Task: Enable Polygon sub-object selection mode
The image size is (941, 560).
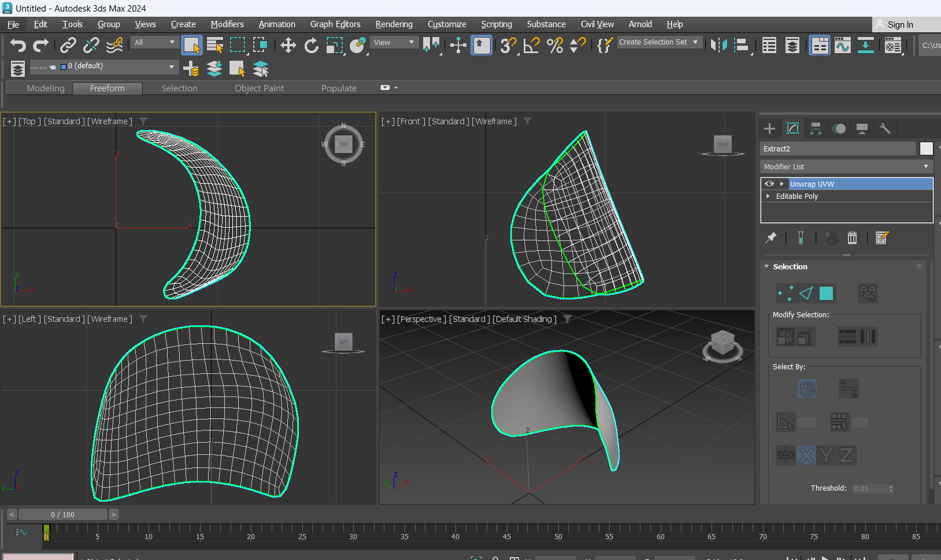Action: click(827, 294)
